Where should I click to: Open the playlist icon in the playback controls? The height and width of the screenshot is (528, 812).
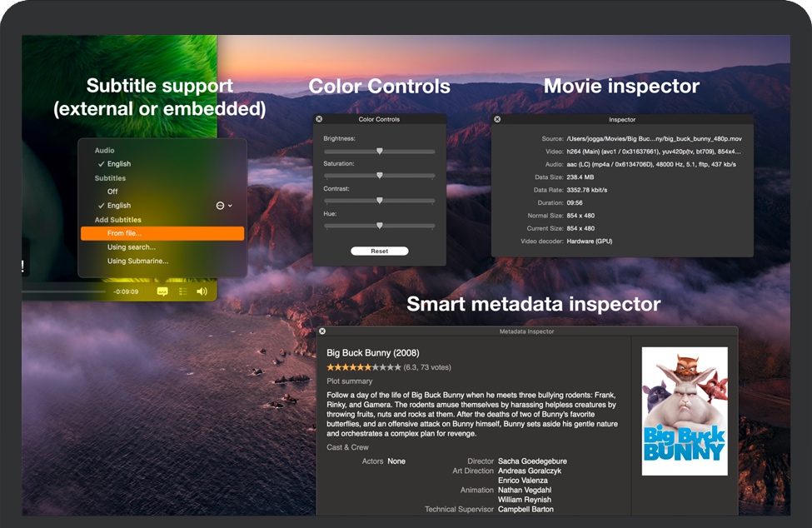(x=185, y=292)
